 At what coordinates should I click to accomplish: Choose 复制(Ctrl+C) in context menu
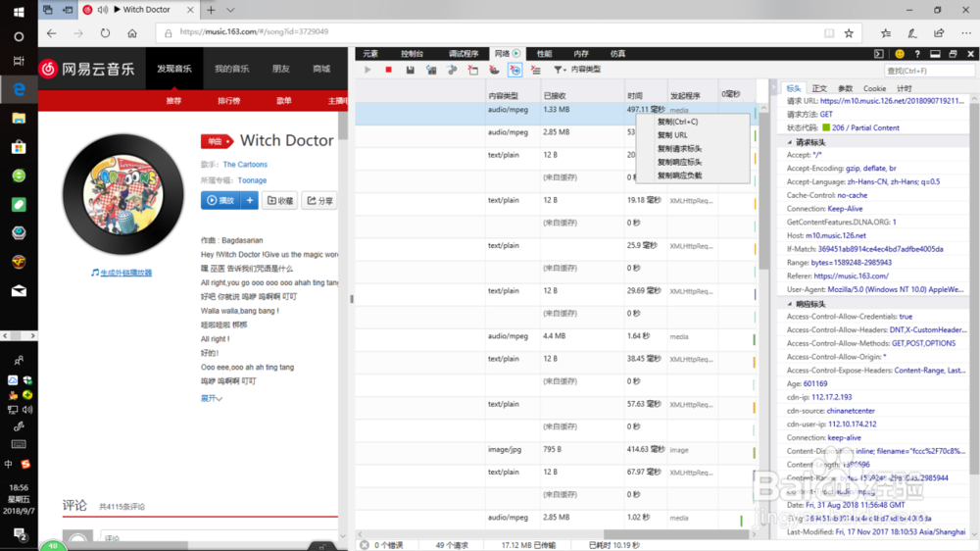[x=693, y=122]
